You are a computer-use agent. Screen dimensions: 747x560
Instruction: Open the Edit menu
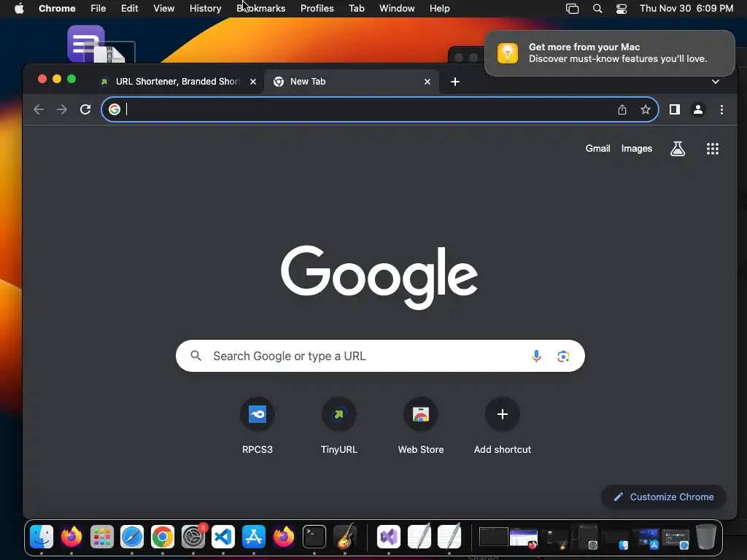129,8
